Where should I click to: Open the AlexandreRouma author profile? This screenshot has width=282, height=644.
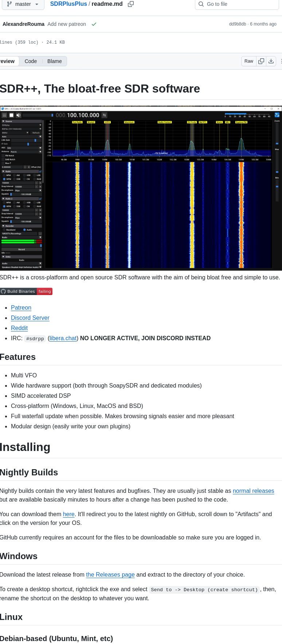(23, 24)
